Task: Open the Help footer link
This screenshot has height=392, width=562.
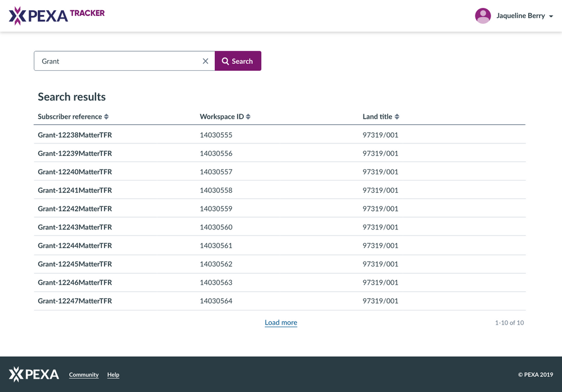Action: click(x=113, y=375)
